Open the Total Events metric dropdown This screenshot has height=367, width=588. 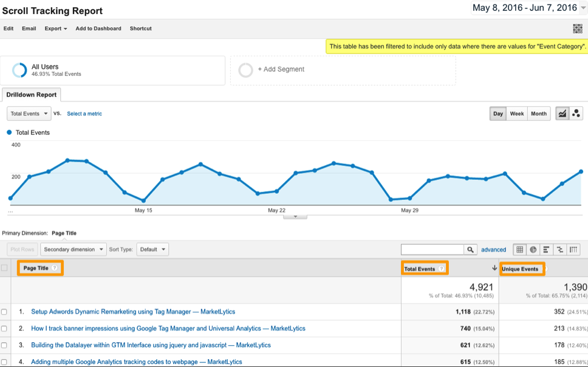pyautogui.click(x=29, y=114)
